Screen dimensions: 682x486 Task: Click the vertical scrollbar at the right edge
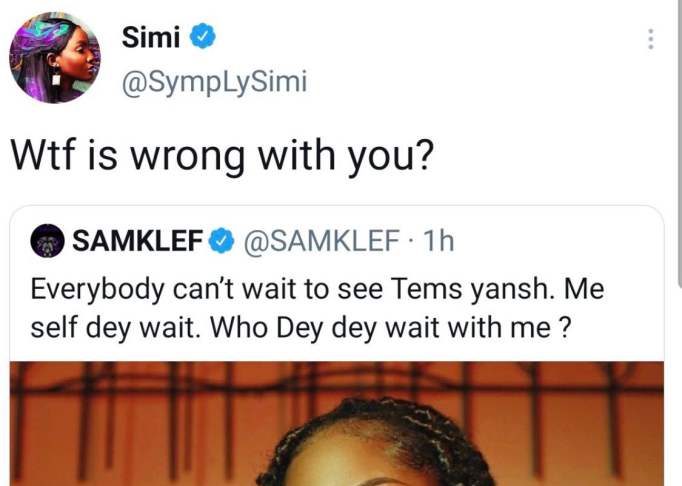click(x=679, y=144)
